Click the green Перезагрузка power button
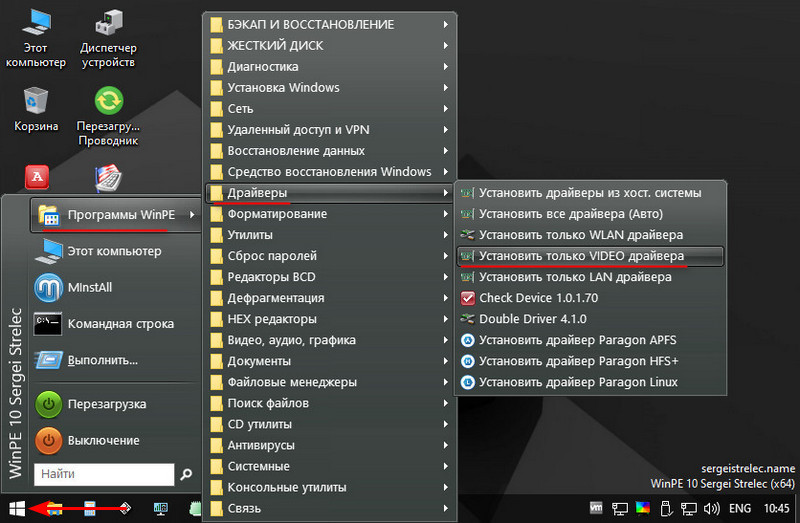 (48, 404)
